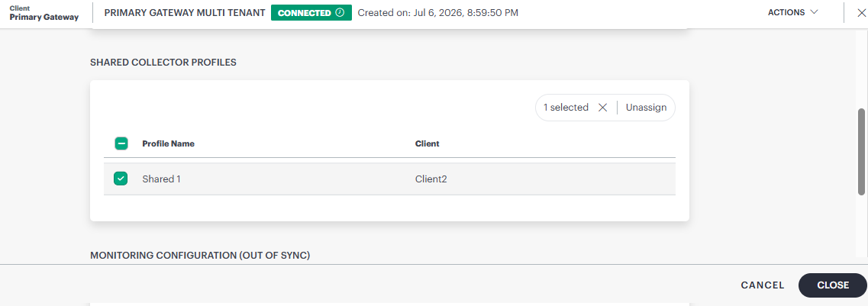868x306 pixels.
Task: Click the CLOSE button
Action: point(833,285)
